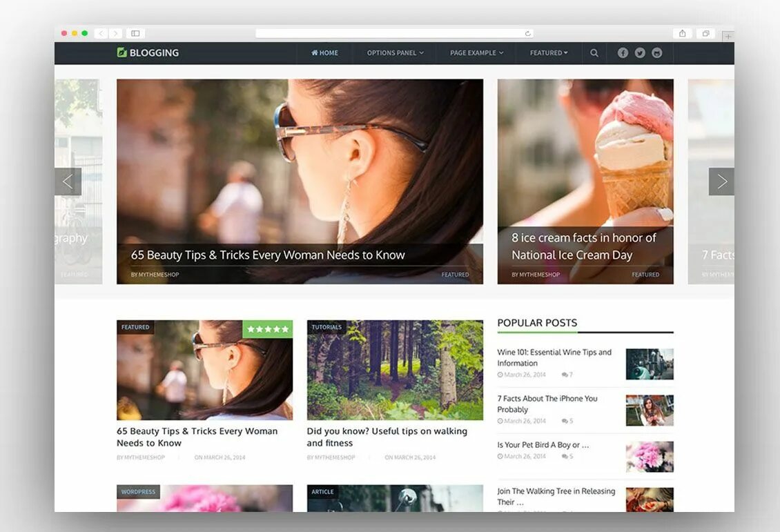The image size is (780, 532).
Task: Click the FEATURED category label on post
Action: (x=135, y=327)
